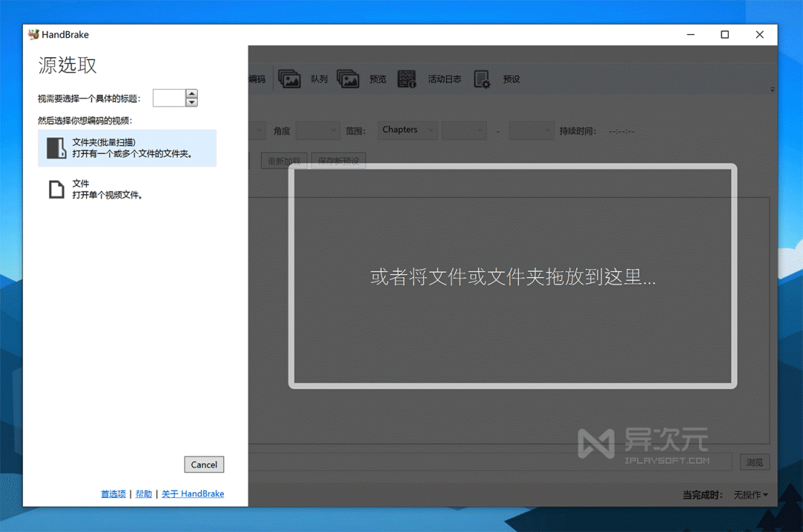Click the drag-and-drop area for files
Image resolution: width=803 pixels, height=532 pixels.
[x=512, y=278]
